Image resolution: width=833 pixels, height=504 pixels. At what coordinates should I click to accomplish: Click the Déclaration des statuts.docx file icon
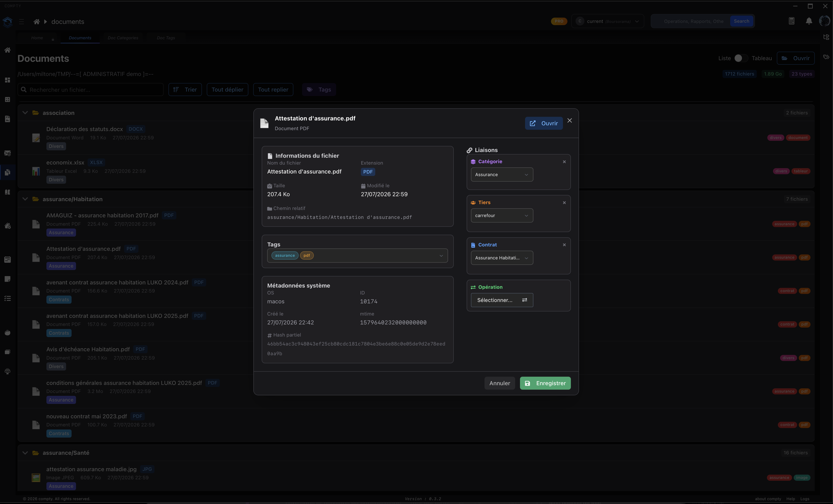tap(36, 138)
